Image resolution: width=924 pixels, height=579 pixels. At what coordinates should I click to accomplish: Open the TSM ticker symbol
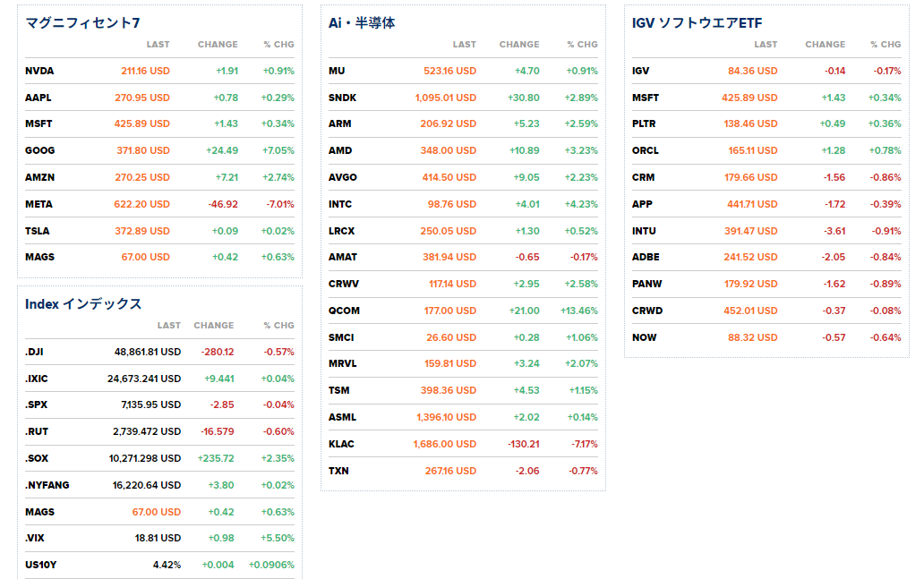338,390
